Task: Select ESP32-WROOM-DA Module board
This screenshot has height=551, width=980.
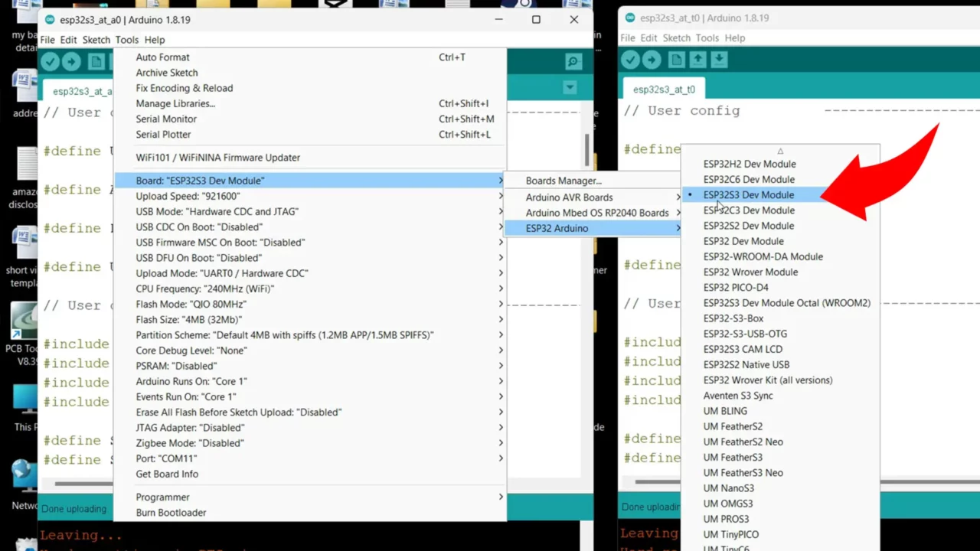Action: click(x=780, y=256)
